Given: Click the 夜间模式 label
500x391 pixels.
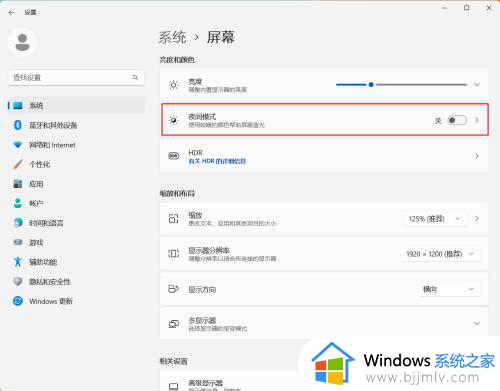Looking at the screenshot, I should (202, 117).
